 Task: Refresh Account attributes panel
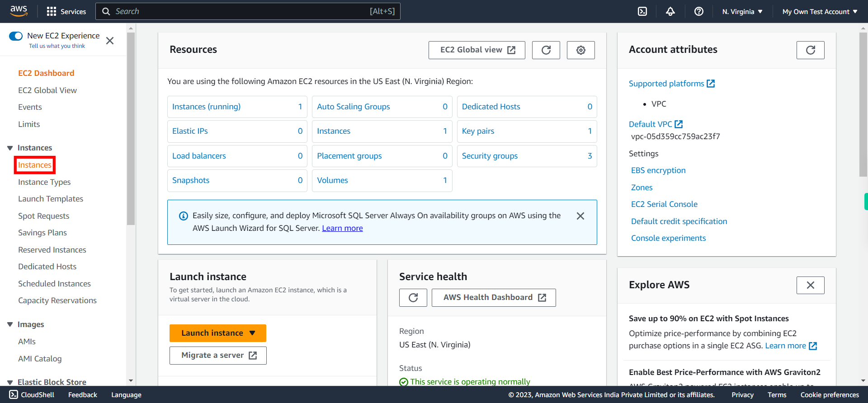coord(811,50)
